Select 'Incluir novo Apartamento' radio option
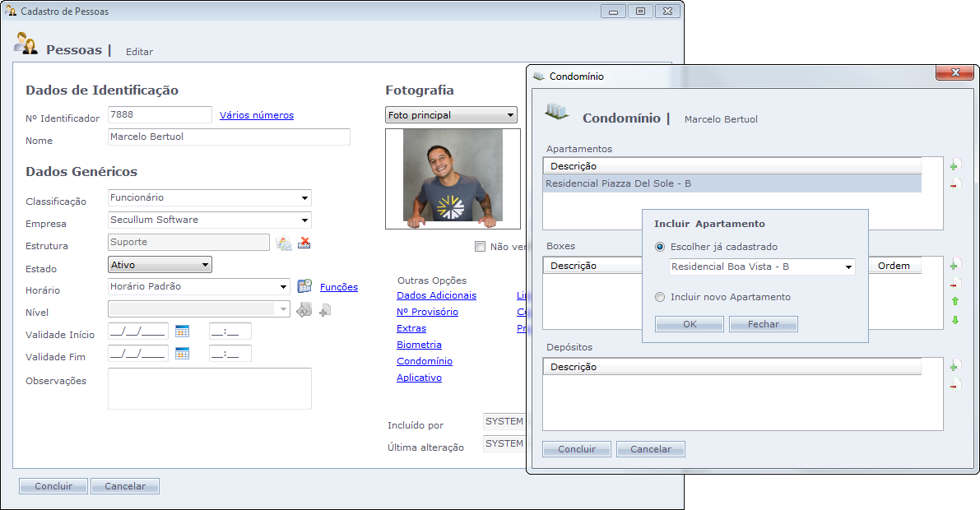980x510 pixels. (660, 297)
